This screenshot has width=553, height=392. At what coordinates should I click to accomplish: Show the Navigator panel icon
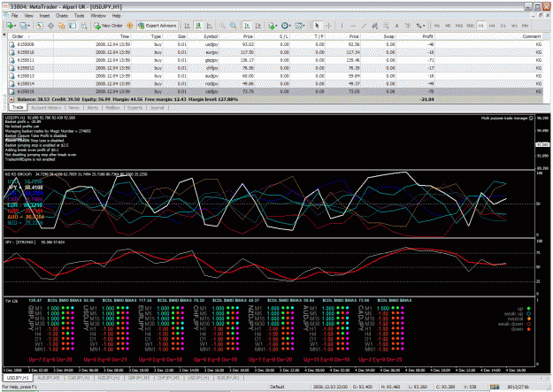(x=62, y=26)
